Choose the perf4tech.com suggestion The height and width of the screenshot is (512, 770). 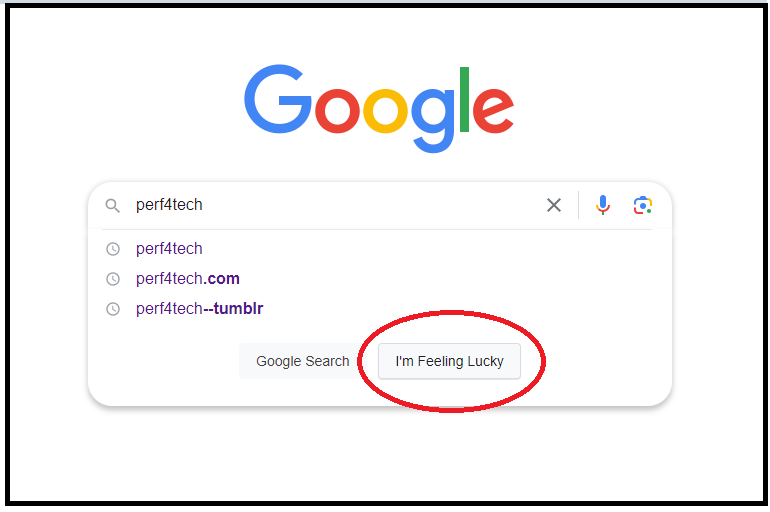click(x=379, y=279)
